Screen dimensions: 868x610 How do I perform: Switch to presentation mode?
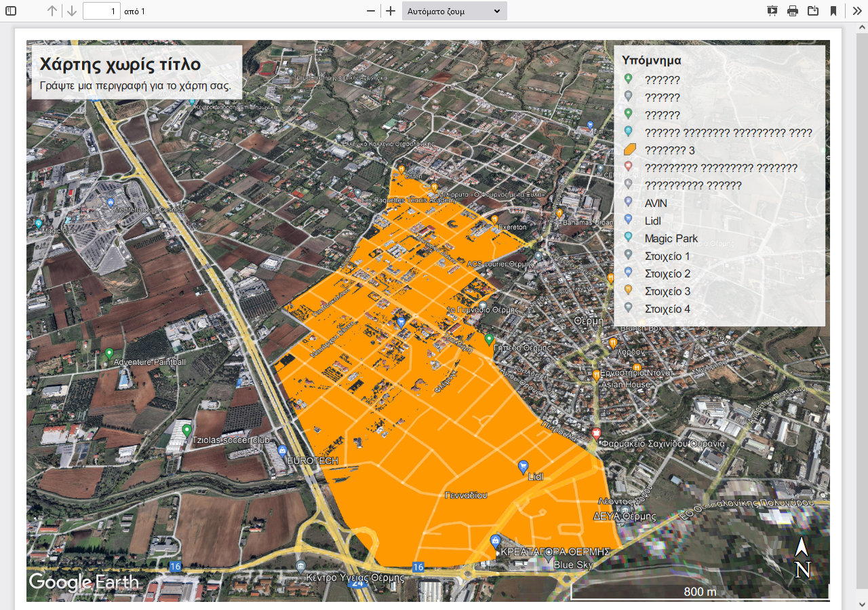click(772, 11)
